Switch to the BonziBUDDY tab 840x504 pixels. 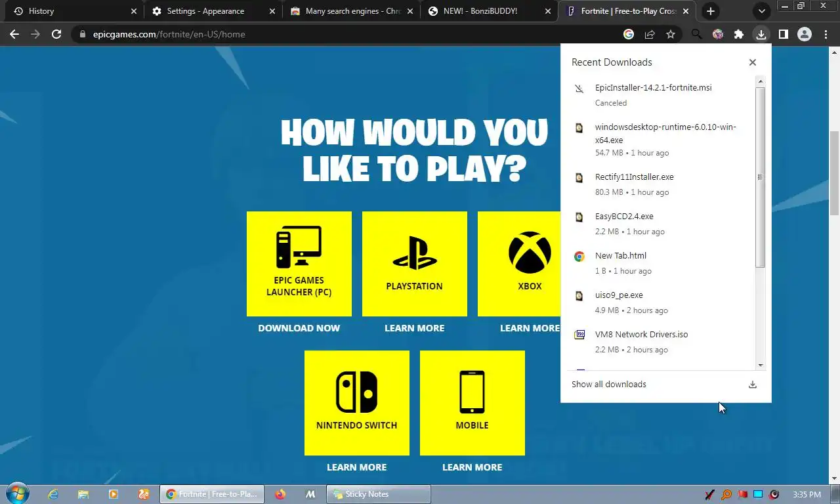point(489,11)
